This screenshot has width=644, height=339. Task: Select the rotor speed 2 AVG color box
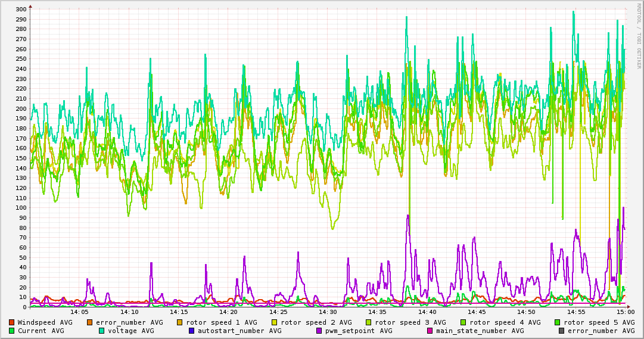tap(274, 322)
